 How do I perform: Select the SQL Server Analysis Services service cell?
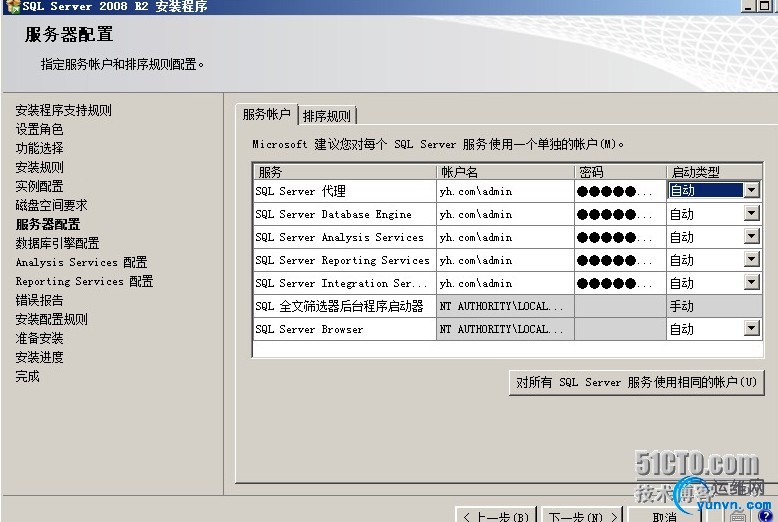coord(345,237)
